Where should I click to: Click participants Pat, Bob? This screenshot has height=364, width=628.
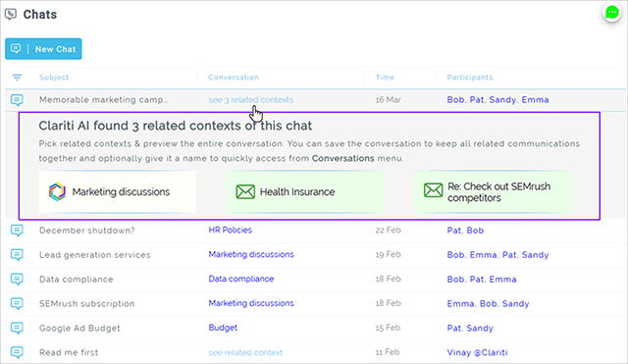pyautogui.click(x=465, y=231)
